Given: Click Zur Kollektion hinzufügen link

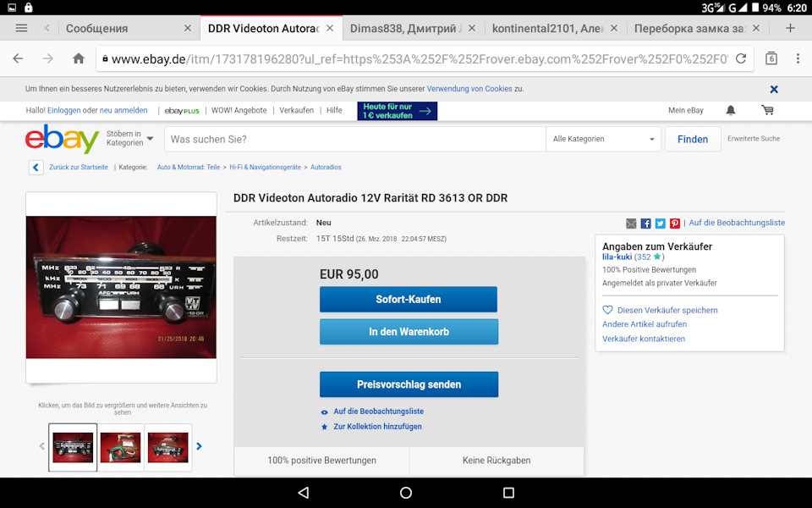Looking at the screenshot, I should [x=377, y=427].
